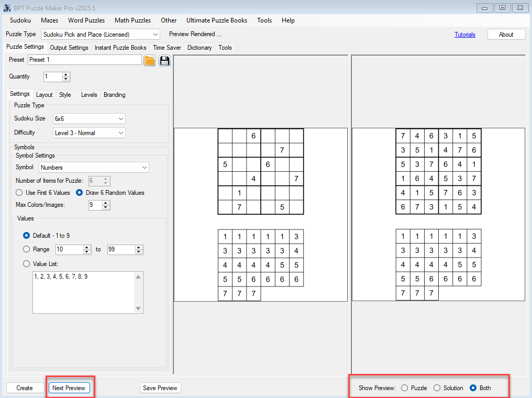Click the open preset folder icon
Viewport: 532px width, 398px height.
pyautogui.click(x=150, y=60)
